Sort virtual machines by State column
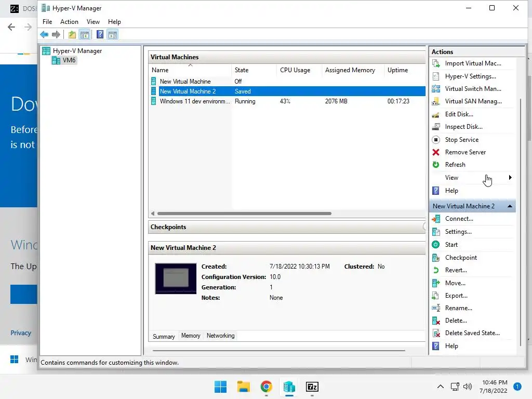The width and height of the screenshot is (532, 399). click(254, 70)
